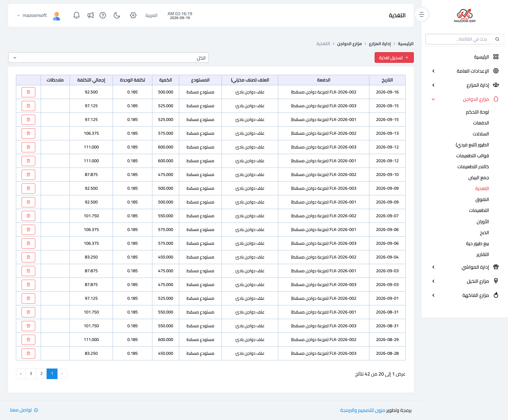Viewport: 508px width, 420px height.
Task: Click the Mazoon ERP logo
Action: click(x=465, y=16)
